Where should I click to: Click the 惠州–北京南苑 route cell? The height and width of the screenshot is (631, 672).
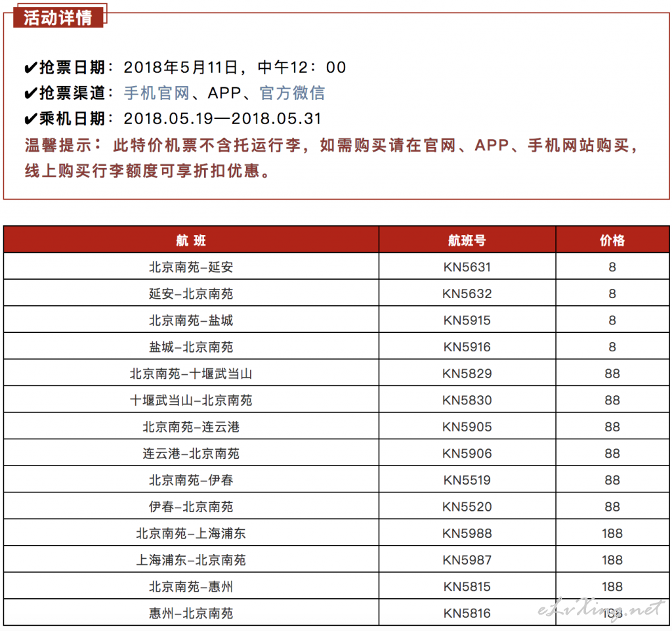click(191, 613)
